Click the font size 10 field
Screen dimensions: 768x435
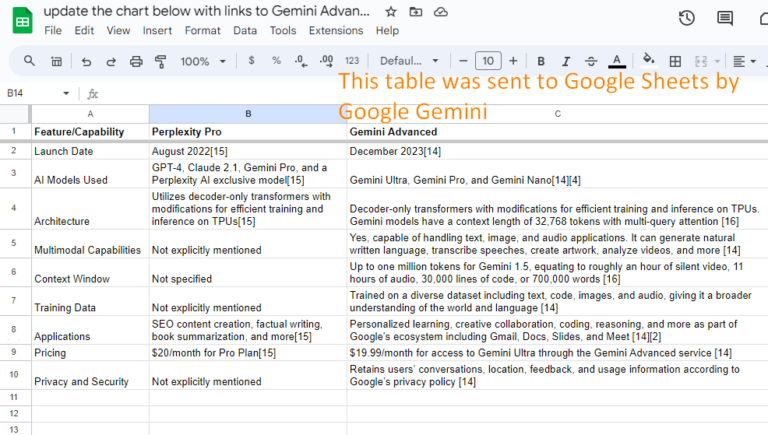click(488, 61)
